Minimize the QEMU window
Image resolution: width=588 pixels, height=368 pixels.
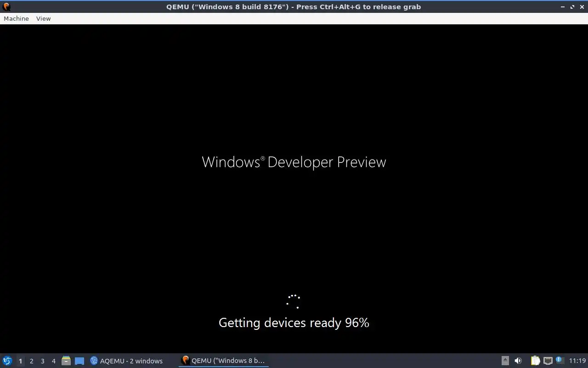click(x=563, y=7)
